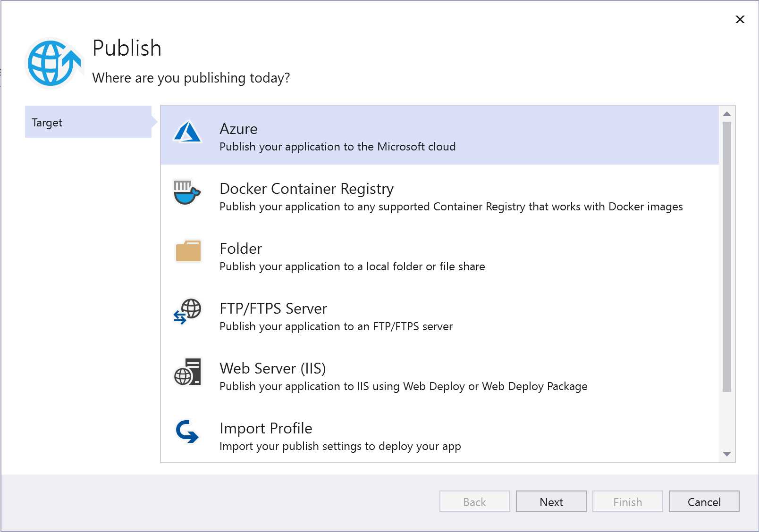Select the Target step tab

coord(88,122)
